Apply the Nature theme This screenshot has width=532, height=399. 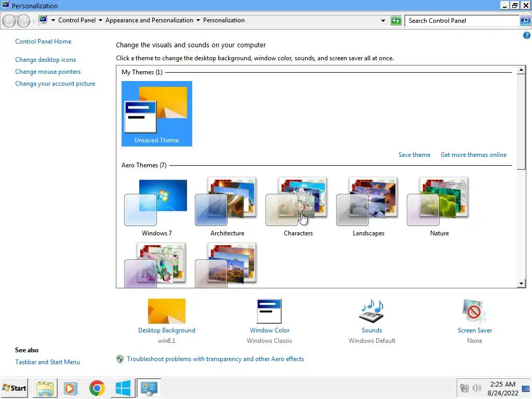440,207
